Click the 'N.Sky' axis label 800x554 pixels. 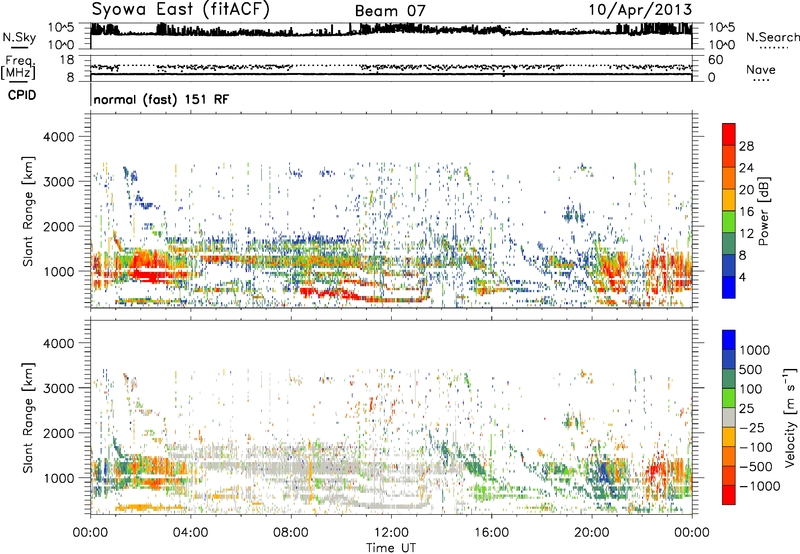tap(19, 37)
